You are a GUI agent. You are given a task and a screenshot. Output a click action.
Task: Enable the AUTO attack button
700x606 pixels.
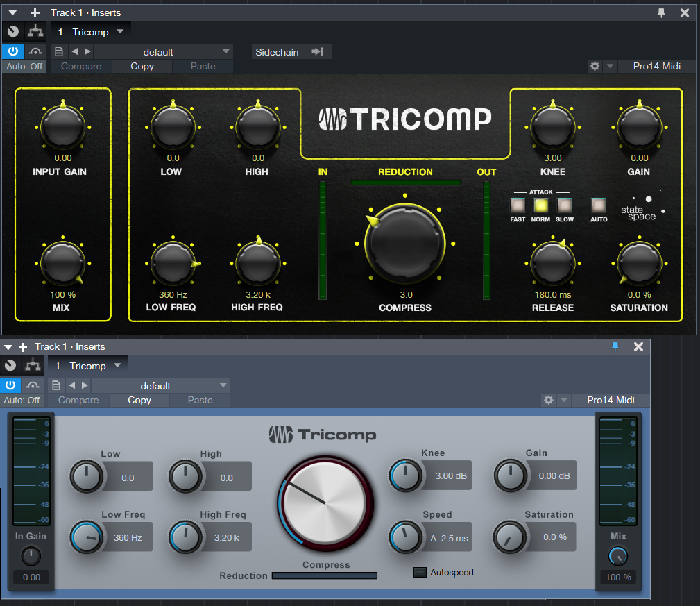coord(598,205)
